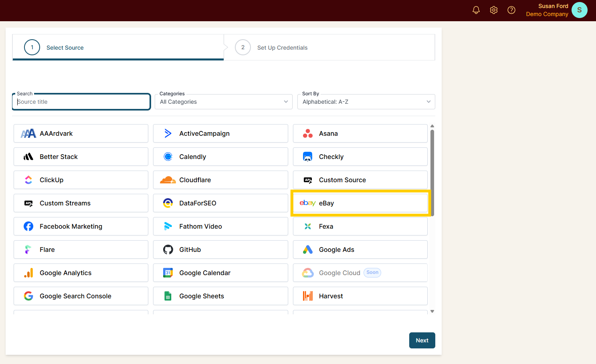596x364 pixels.
Task: Open Susan Ford's avatar menu
Action: pyautogui.click(x=580, y=10)
